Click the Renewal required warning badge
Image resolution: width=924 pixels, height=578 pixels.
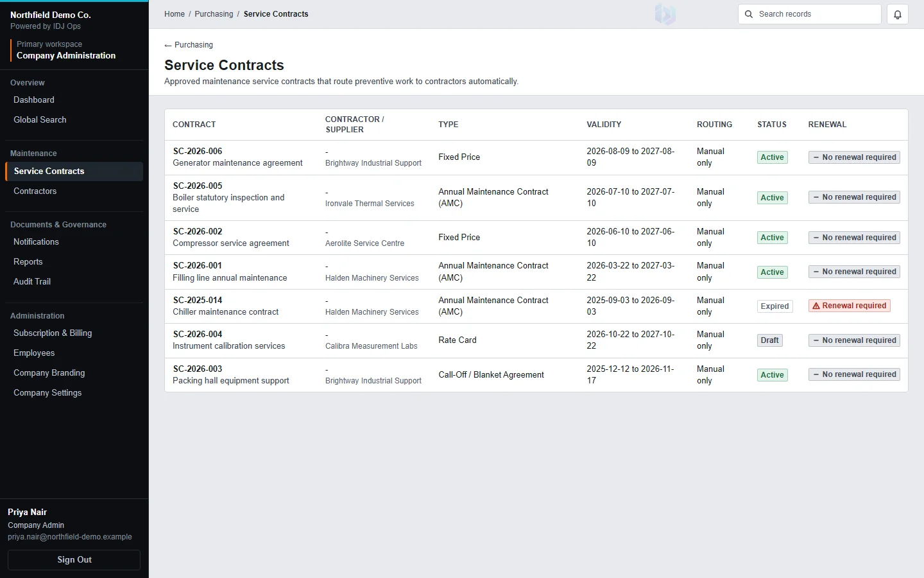(x=850, y=306)
